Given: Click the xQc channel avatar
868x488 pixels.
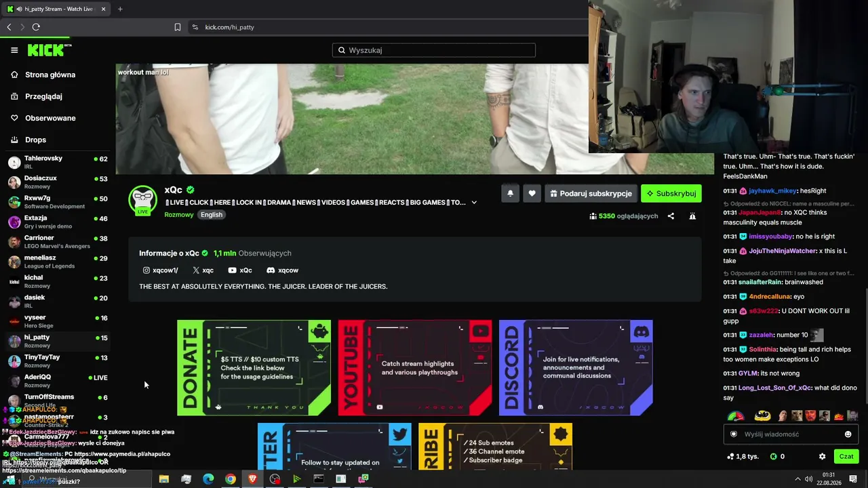Looking at the screenshot, I should click(143, 201).
